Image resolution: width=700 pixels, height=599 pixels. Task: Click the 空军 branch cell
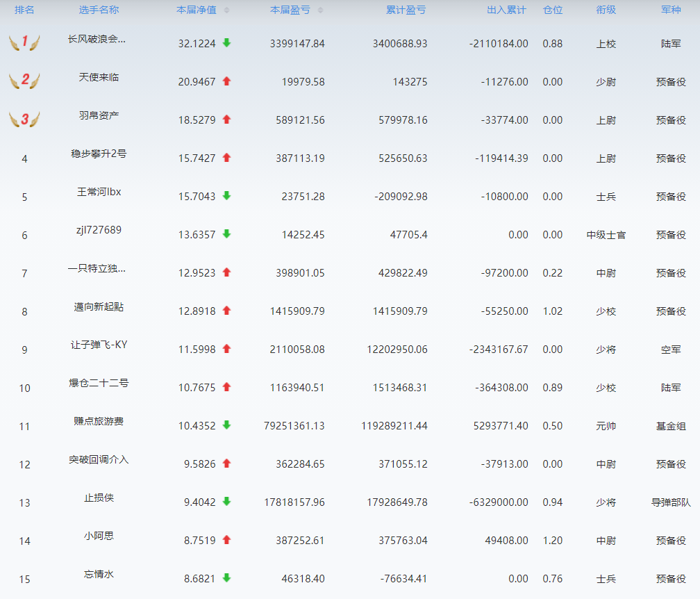pyautogui.click(x=671, y=350)
